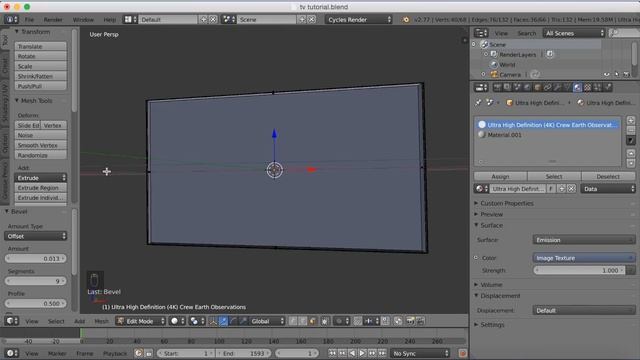640x360 pixels.
Task: Toggle the scale manipulator button
Action: click(x=243, y=321)
